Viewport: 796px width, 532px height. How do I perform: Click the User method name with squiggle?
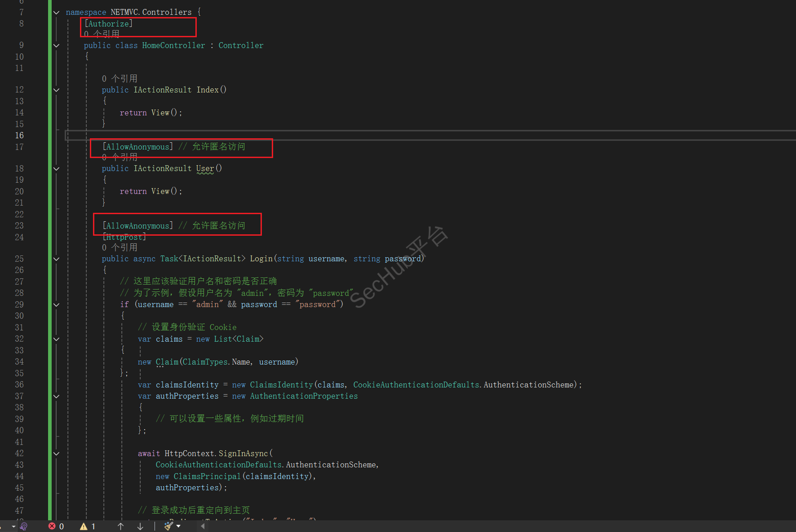pos(205,169)
